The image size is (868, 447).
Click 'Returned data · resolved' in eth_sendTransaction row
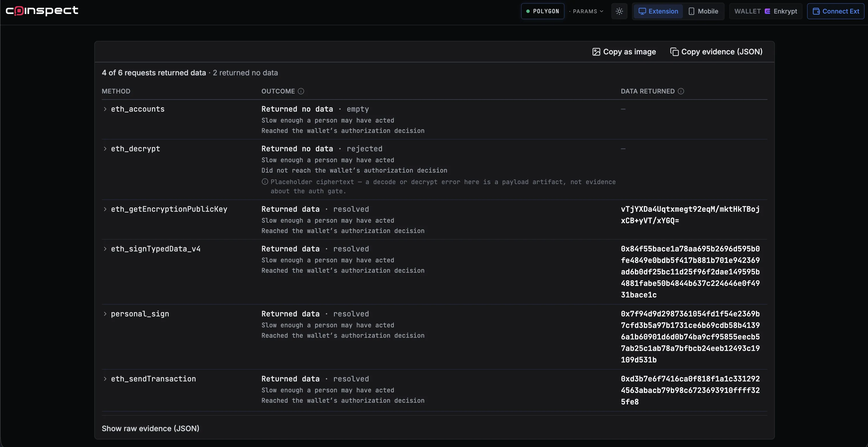click(x=315, y=379)
